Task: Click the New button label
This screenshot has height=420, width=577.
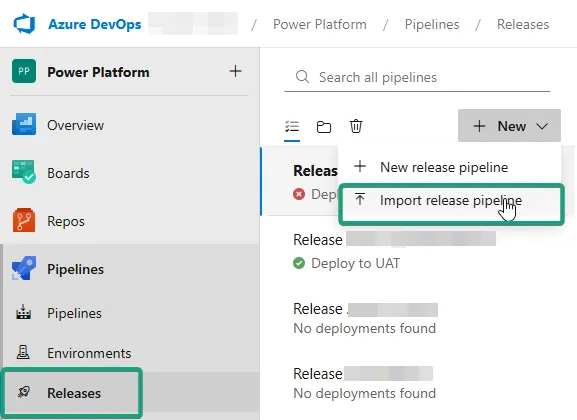Action: pyautogui.click(x=511, y=126)
